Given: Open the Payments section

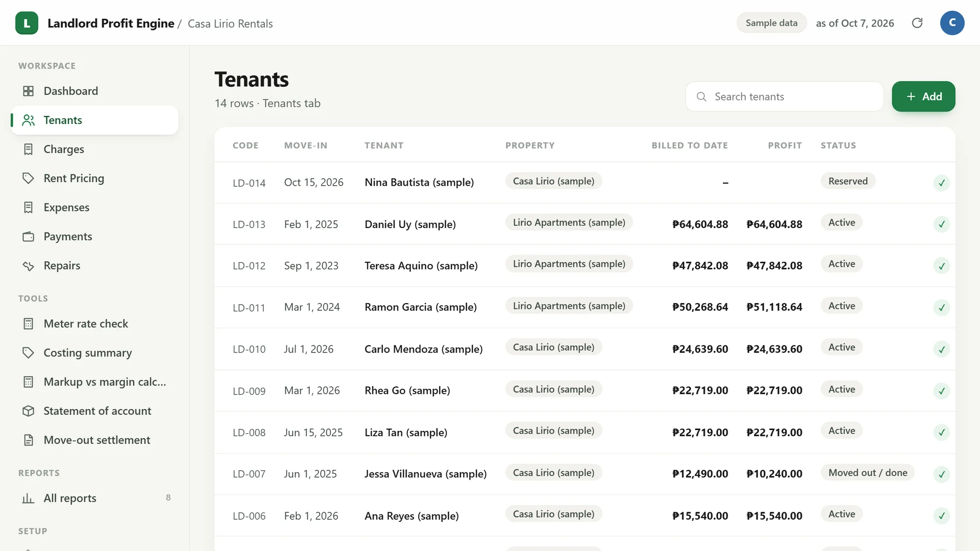Looking at the screenshot, I should (95, 236).
